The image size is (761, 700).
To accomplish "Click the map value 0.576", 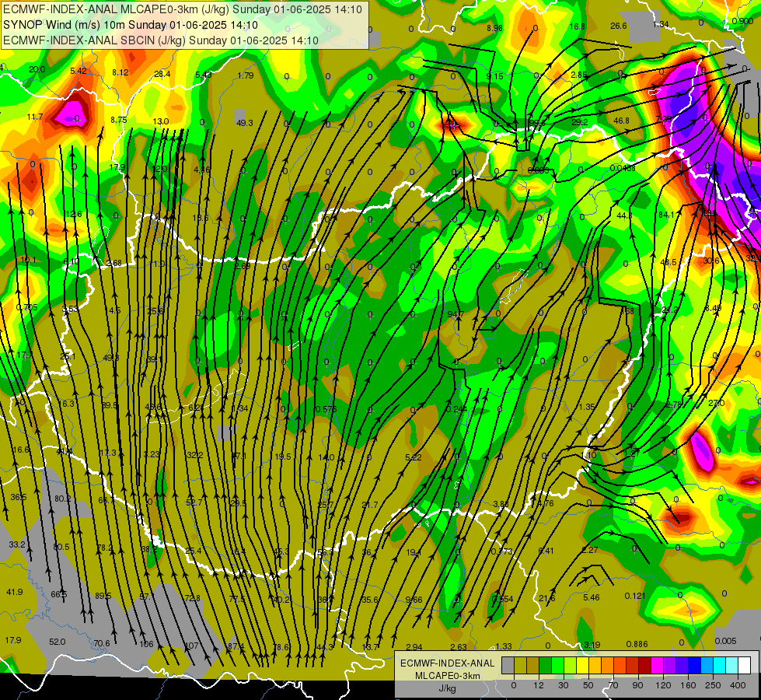I will coord(326,409).
